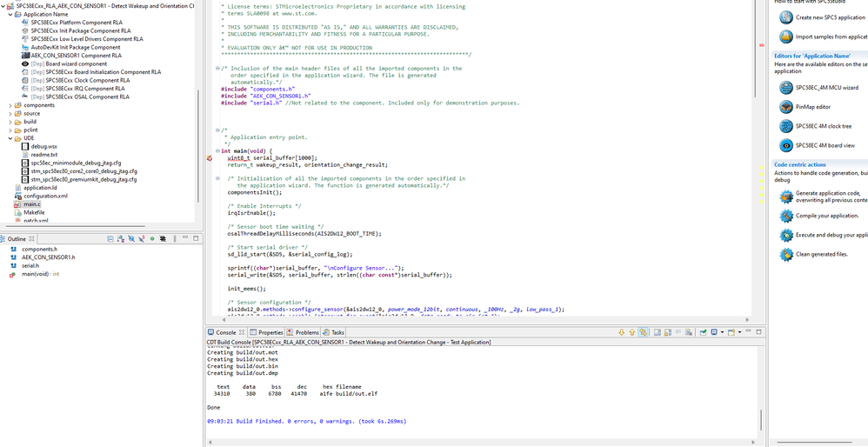Maximize the Console panel
This screenshot has height=447, width=868.
(x=759, y=332)
